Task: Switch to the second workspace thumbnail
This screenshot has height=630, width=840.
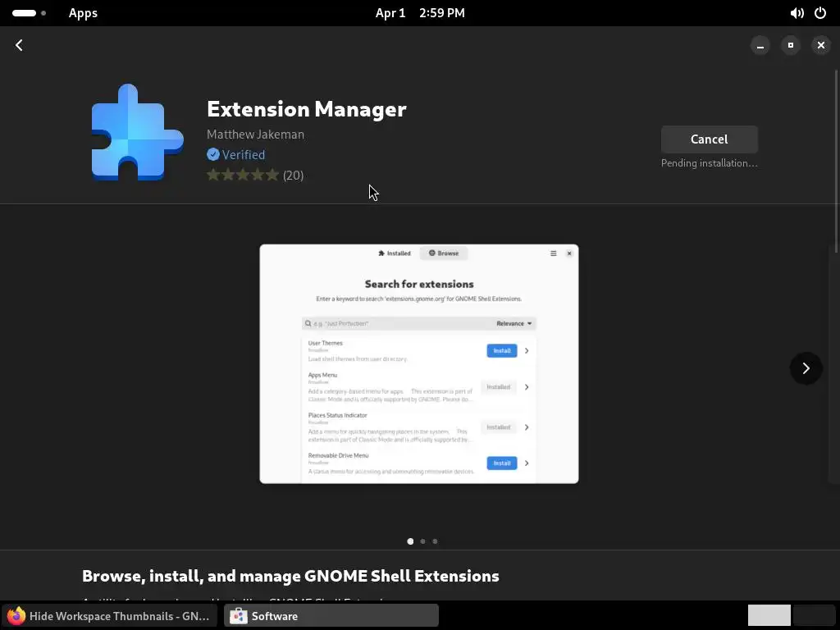Action: (x=813, y=615)
